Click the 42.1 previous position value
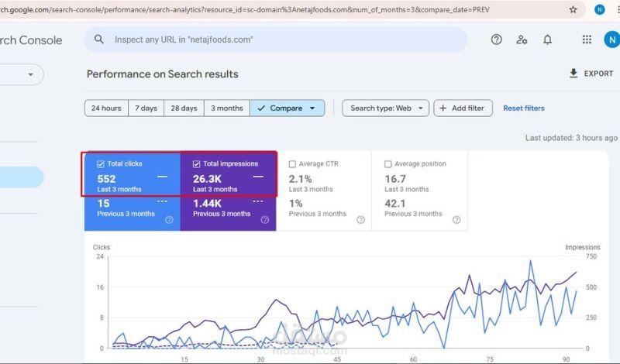The height and width of the screenshot is (364, 620). [395, 203]
